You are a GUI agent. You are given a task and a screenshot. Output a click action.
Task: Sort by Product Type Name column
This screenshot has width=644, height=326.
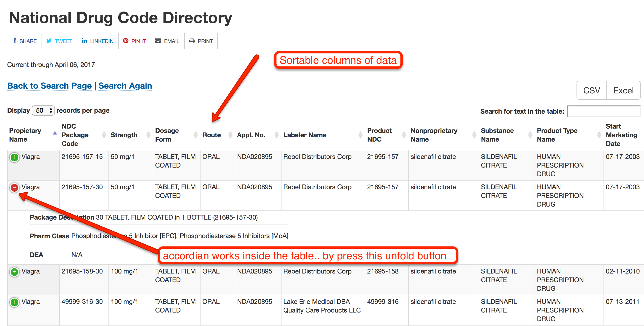569,135
